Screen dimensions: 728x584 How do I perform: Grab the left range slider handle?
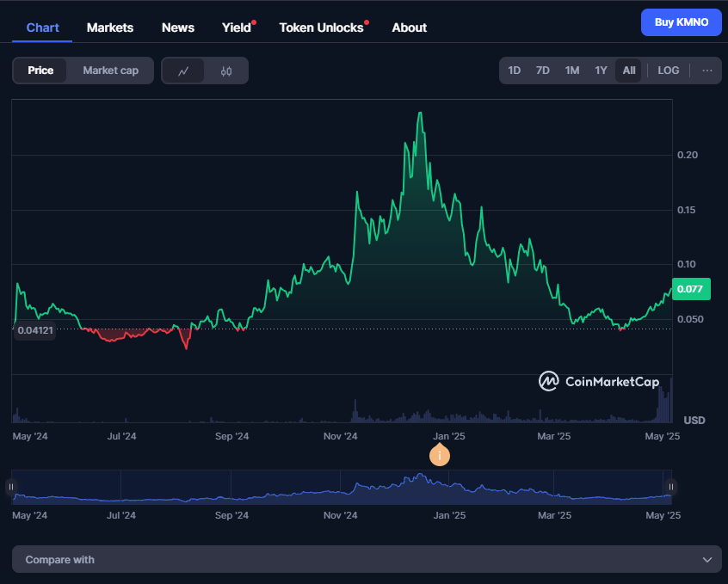pos(11,487)
